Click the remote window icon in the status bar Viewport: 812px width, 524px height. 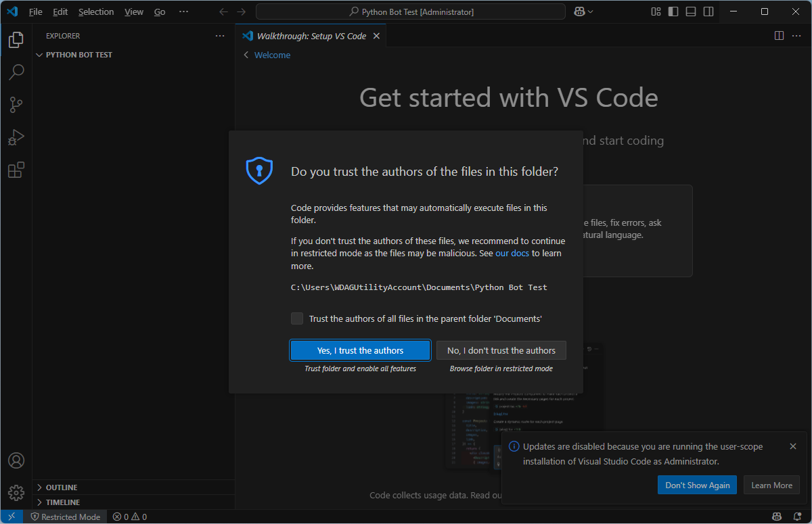click(x=12, y=517)
